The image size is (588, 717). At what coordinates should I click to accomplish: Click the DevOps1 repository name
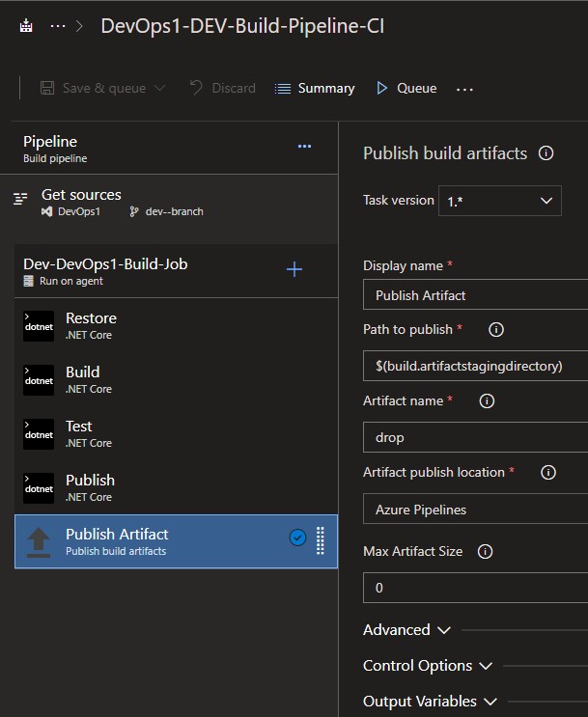click(79, 211)
